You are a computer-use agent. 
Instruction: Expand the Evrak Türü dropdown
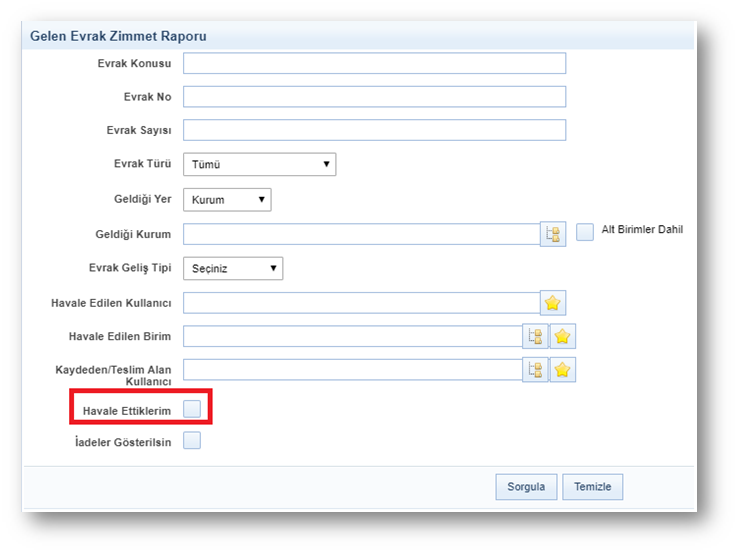click(x=259, y=165)
